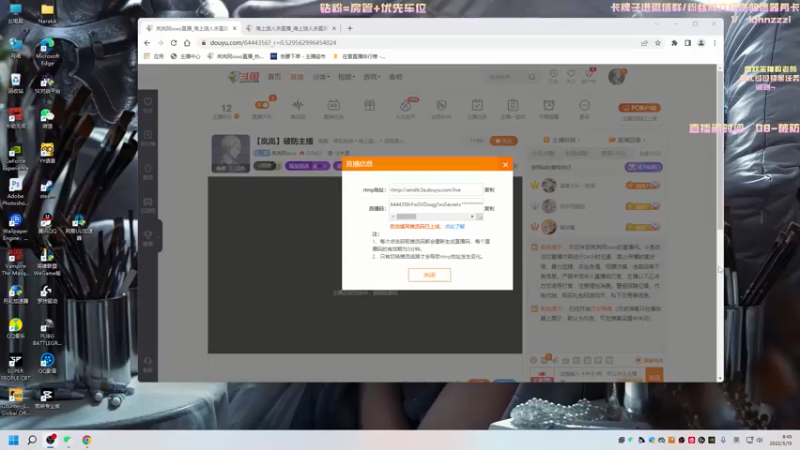Image resolution: width=800 pixels, height=450 pixels.
Task: Reload the page with browser refresh icon
Action: pos(173,43)
